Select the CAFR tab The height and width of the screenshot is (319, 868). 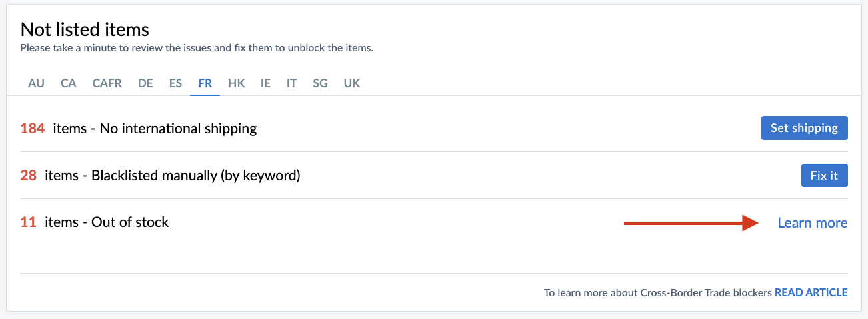pyautogui.click(x=107, y=83)
